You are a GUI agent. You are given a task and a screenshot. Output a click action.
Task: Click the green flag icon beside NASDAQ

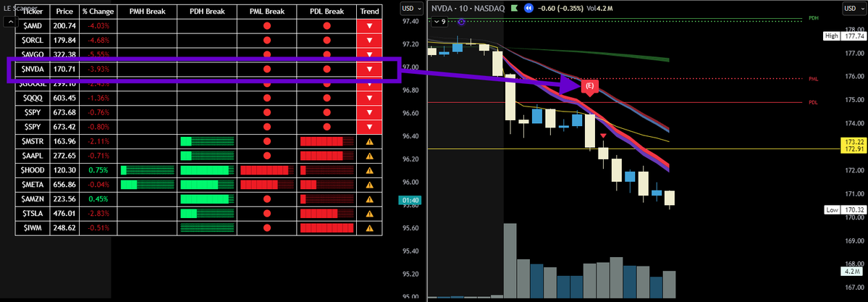coord(514,8)
